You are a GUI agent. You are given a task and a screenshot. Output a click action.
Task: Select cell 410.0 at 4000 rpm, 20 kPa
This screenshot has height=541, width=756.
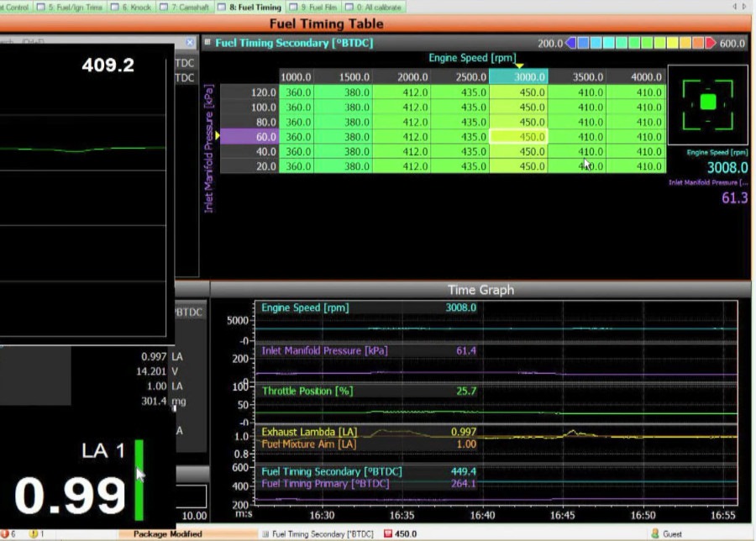637,166
